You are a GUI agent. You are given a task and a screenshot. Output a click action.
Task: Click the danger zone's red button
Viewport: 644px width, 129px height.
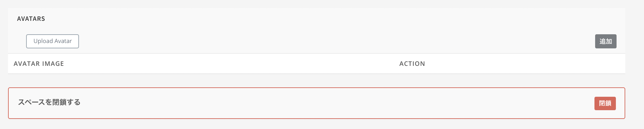point(605,103)
